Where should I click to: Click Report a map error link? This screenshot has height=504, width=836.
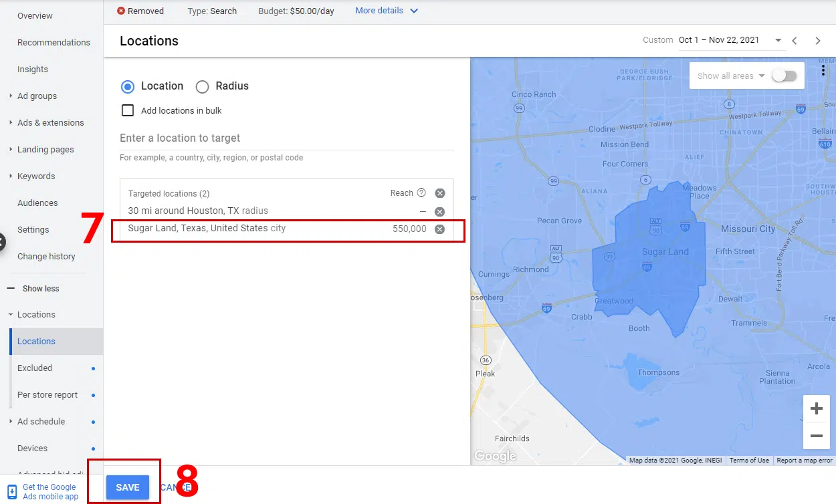(x=805, y=460)
